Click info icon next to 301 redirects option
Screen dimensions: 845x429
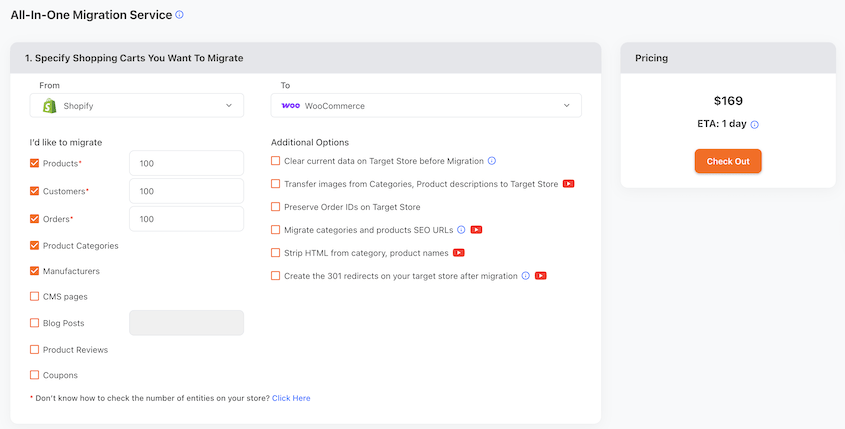[525, 276]
